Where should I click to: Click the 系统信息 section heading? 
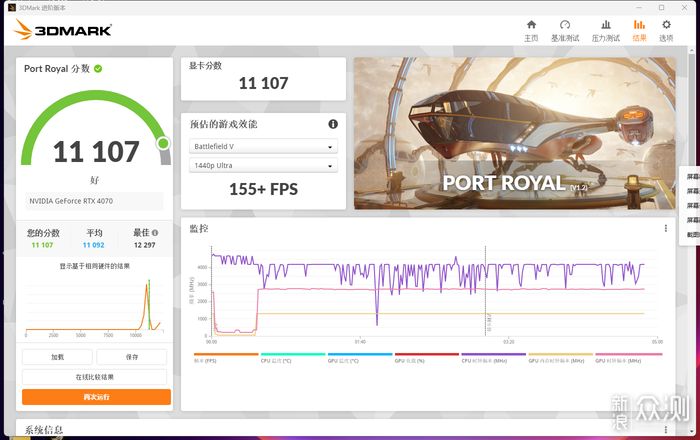[x=44, y=430]
